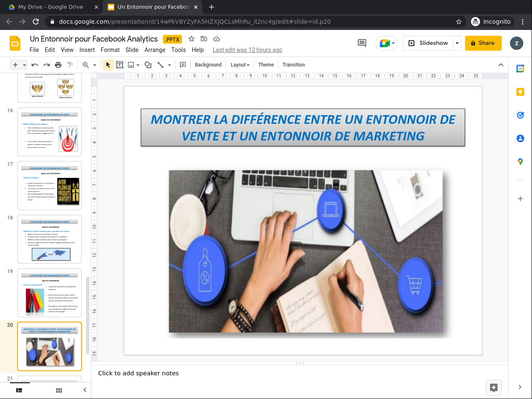The width and height of the screenshot is (532, 399).
Task: Click the filmstrip scrollbar
Action: tap(88, 315)
